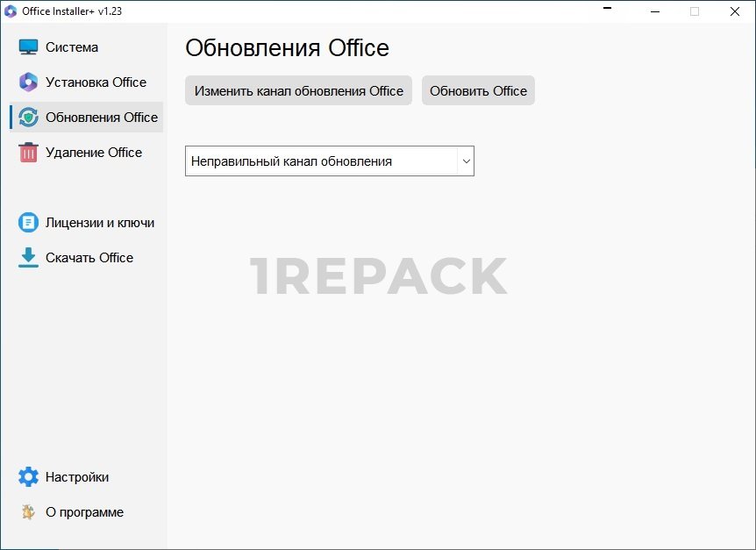Viewport: 756px width, 550px height.
Task: Click the monitor icon next to Система
Action: pyautogui.click(x=28, y=47)
